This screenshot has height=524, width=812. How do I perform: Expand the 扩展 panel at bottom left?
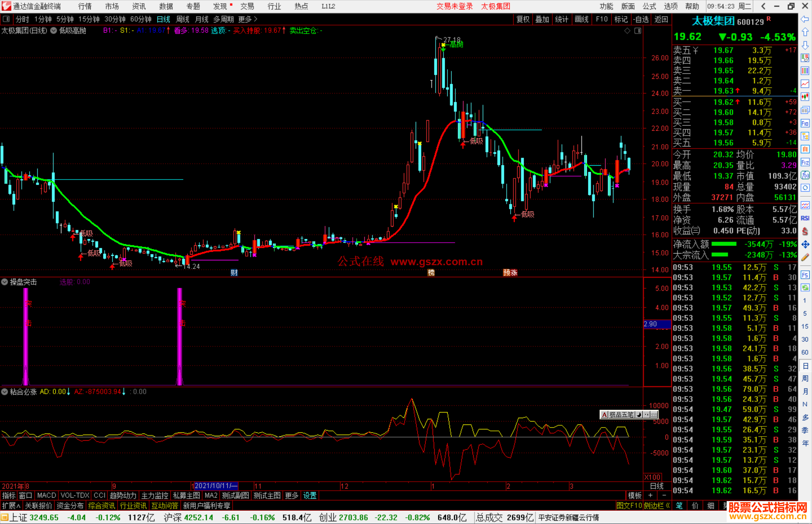coord(11,506)
